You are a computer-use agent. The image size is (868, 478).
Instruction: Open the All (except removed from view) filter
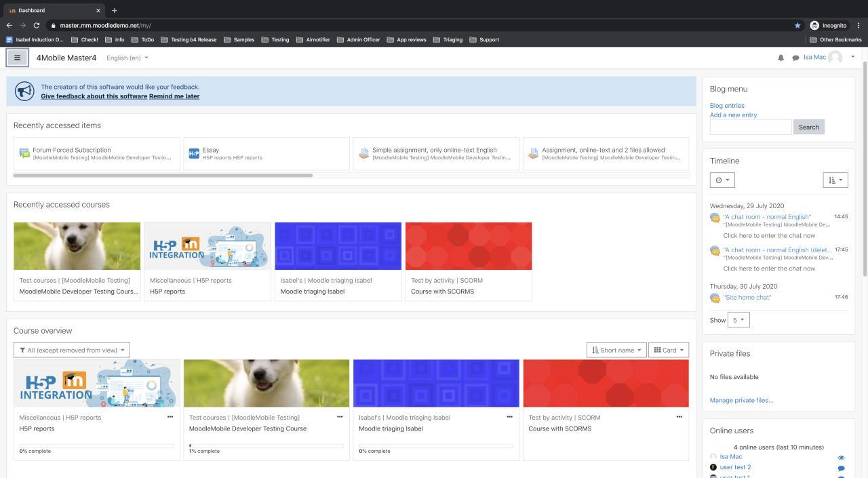72,350
